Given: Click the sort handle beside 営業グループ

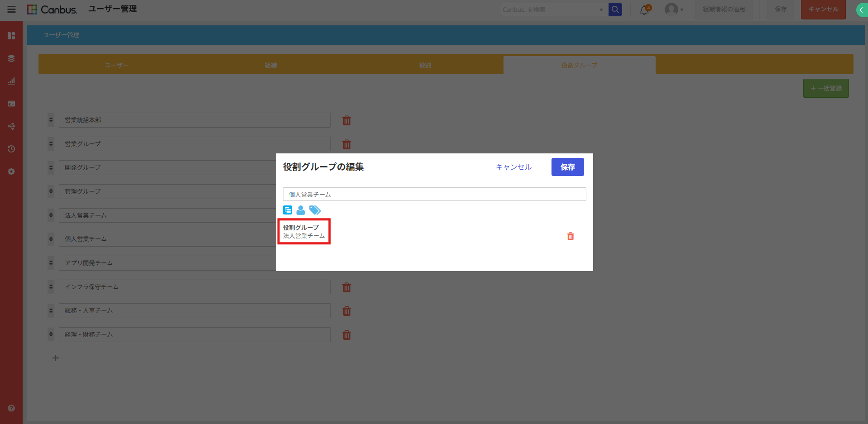Looking at the screenshot, I should (x=51, y=144).
